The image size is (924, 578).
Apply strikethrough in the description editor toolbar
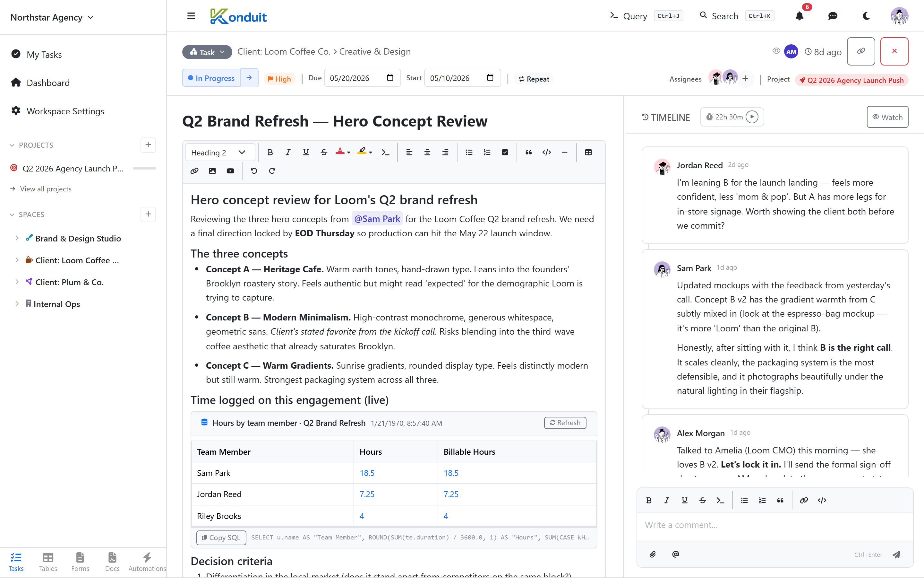pos(324,152)
